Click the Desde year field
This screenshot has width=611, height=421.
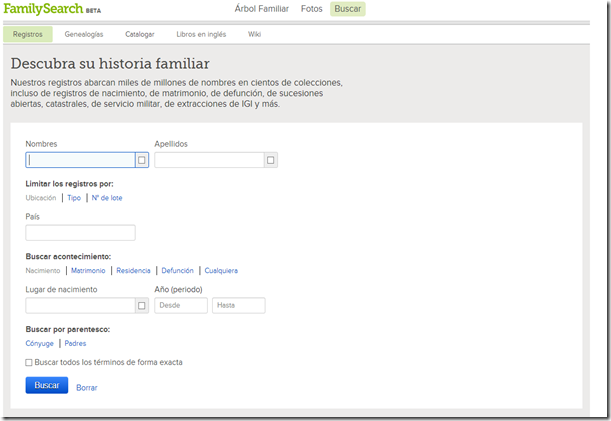[181, 306]
